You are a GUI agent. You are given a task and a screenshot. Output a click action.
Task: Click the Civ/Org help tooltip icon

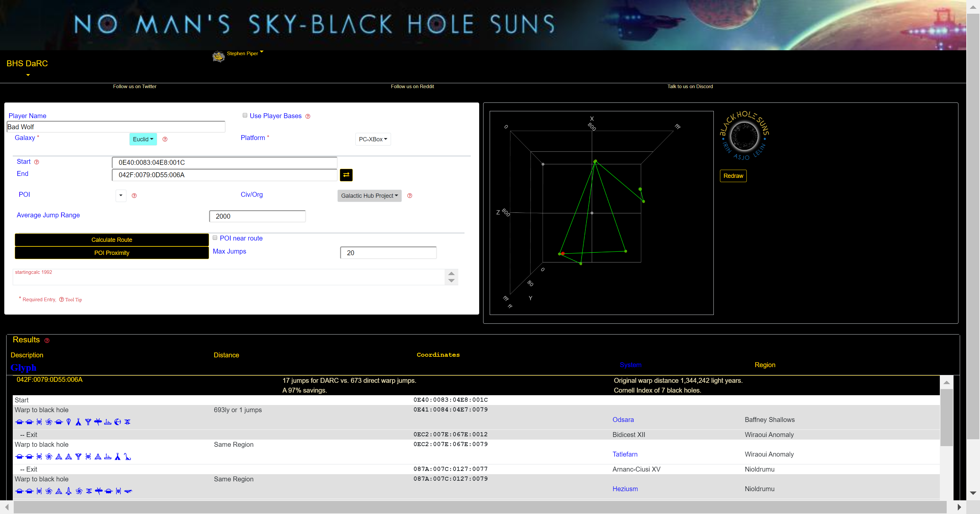point(409,196)
